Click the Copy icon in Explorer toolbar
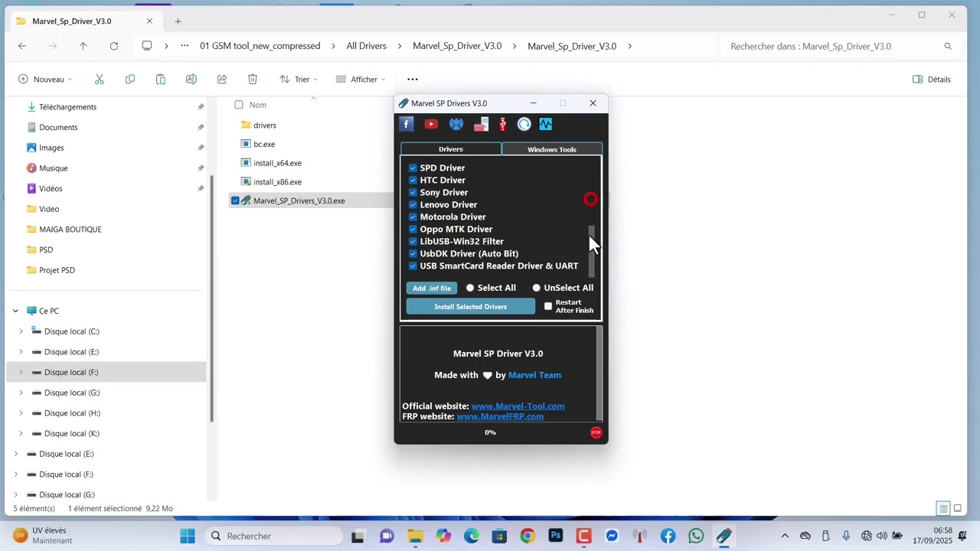 [x=130, y=79]
